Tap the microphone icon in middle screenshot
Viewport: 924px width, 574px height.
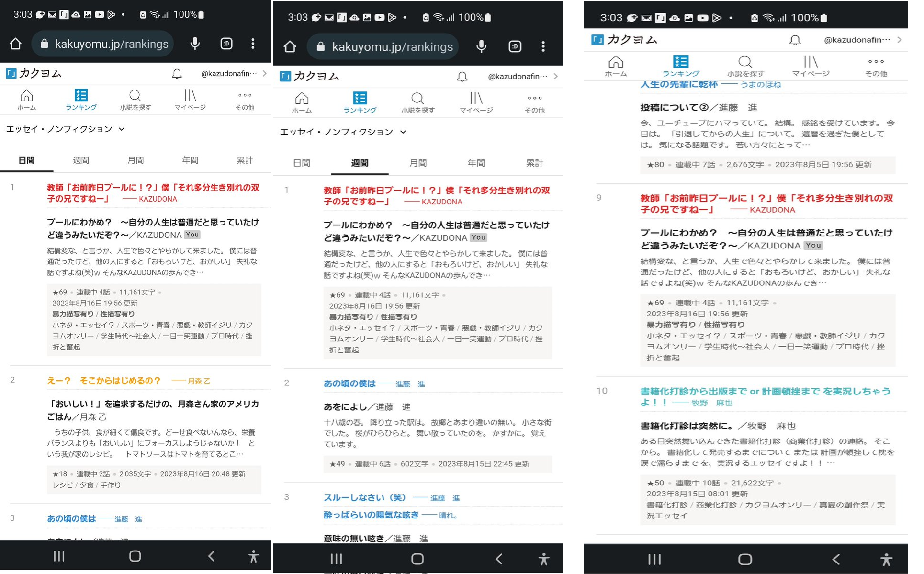[x=482, y=46]
